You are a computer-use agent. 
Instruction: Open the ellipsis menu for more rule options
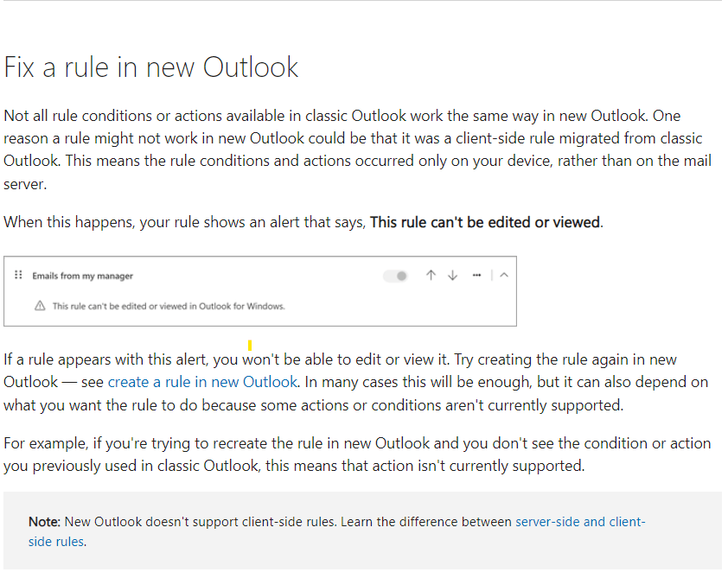[476, 274]
